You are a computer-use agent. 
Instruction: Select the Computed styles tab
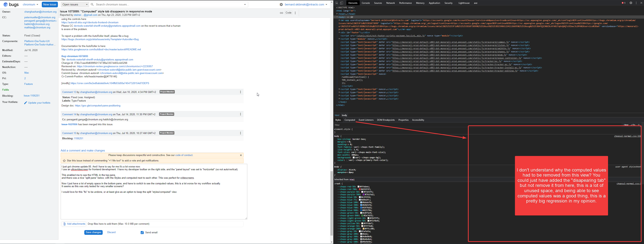(x=350, y=120)
